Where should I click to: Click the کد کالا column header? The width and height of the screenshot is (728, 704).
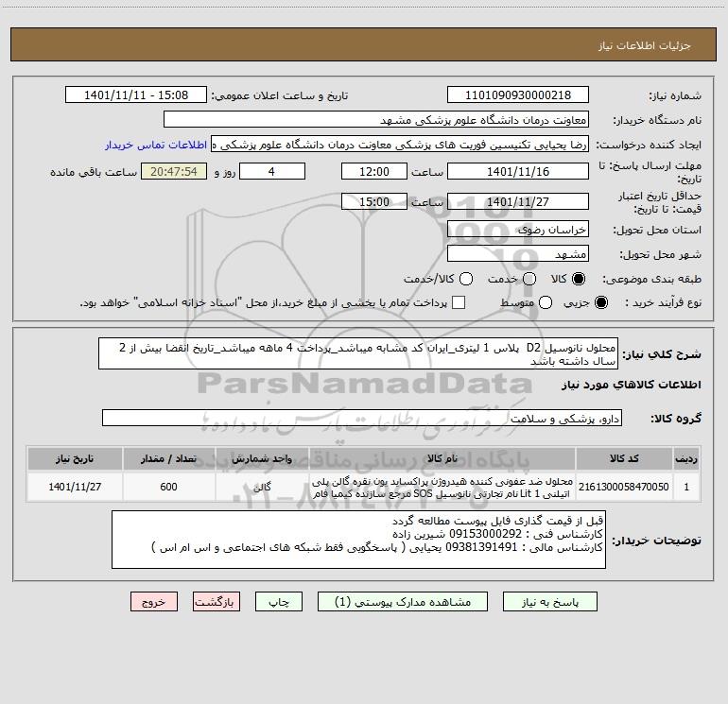(624, 459)
